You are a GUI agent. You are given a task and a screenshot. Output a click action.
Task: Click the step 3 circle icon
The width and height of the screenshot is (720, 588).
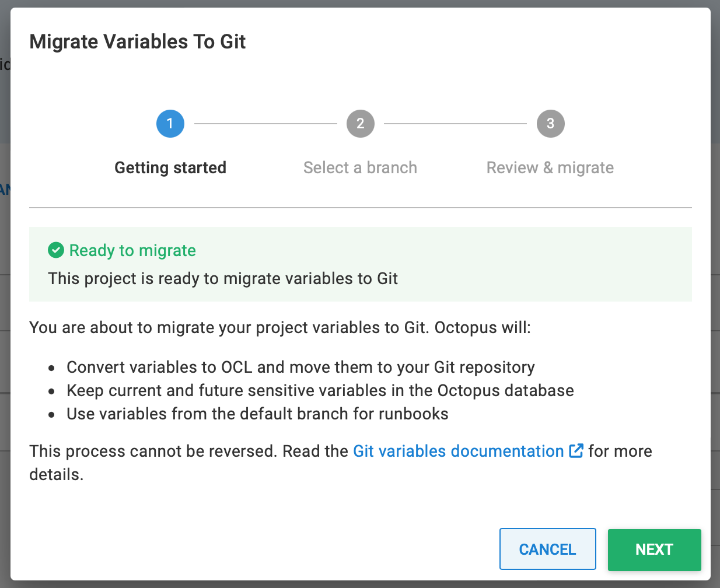pos(551,124)
